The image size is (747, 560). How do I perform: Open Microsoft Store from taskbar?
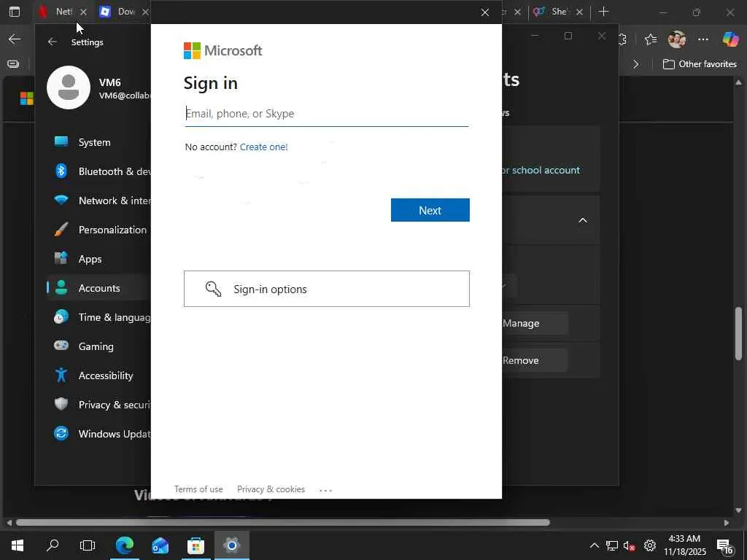click(x=196, y=545)
